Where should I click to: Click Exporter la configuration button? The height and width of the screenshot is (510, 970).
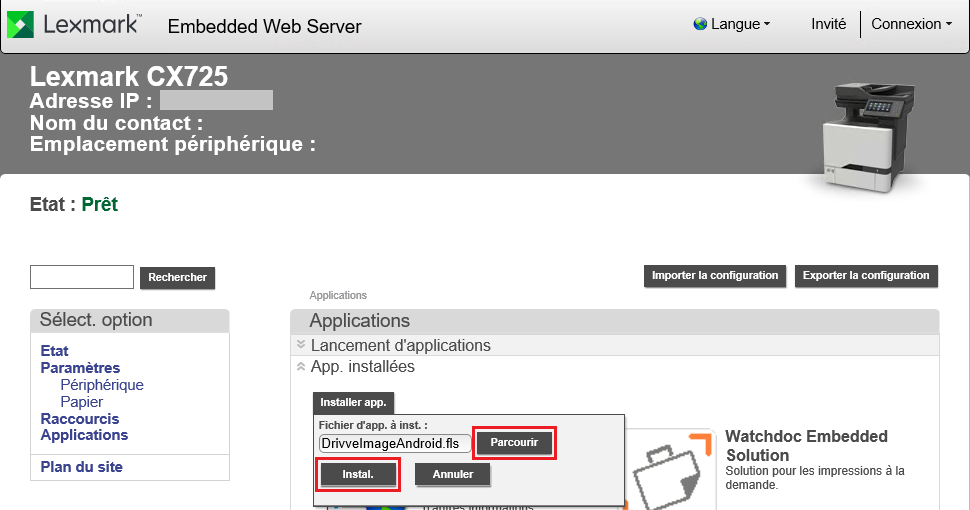(x=866, y=276)
